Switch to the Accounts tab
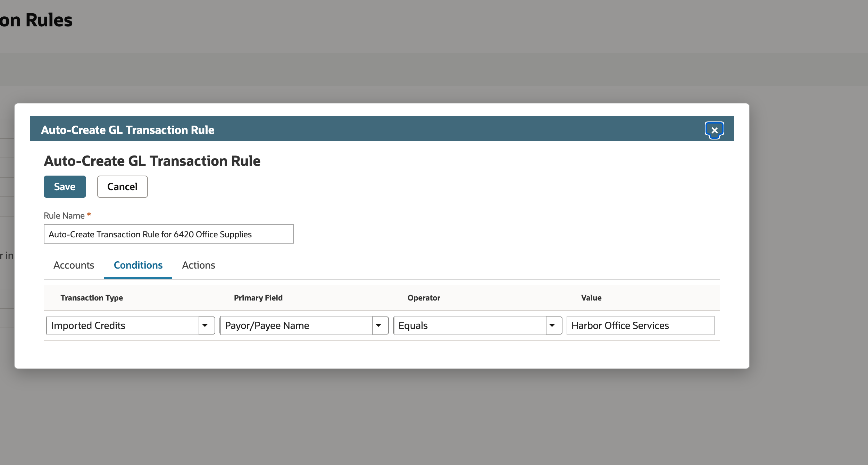 74,265
